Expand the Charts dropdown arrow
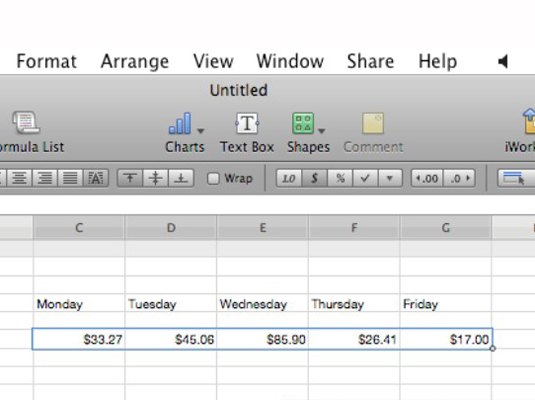 [x=201, y=131]
